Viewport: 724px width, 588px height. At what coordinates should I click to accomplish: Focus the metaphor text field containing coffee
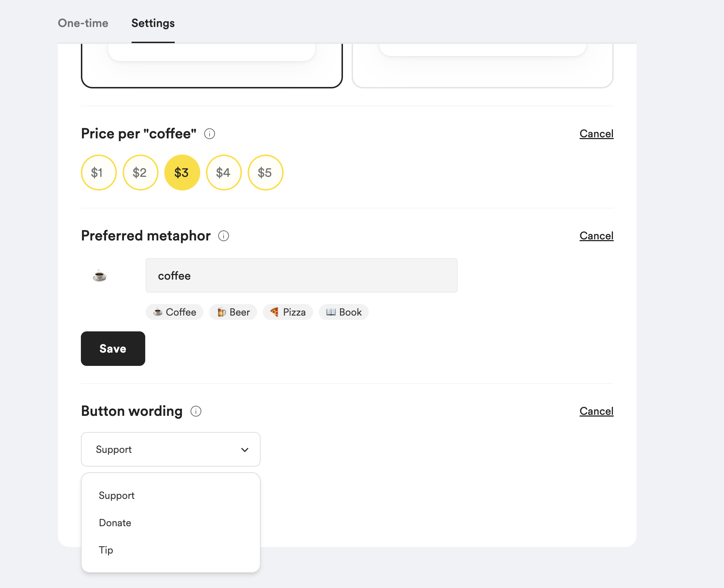302,275
